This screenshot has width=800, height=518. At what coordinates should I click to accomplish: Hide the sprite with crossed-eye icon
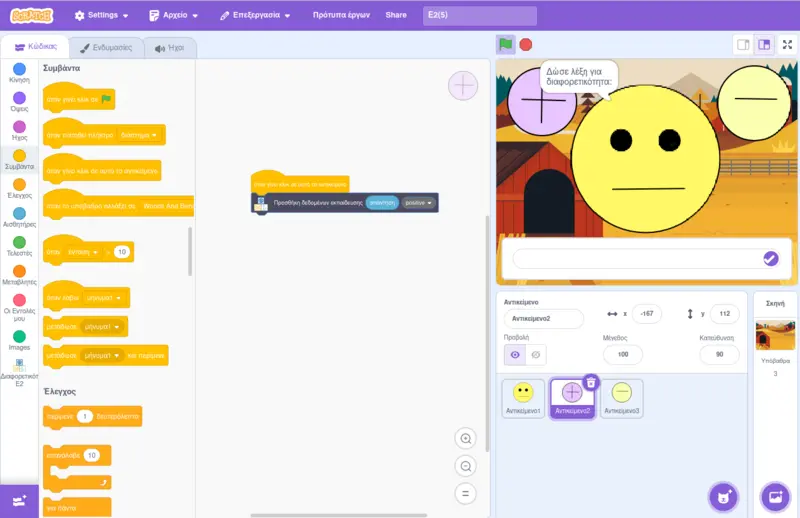(537, 355)
